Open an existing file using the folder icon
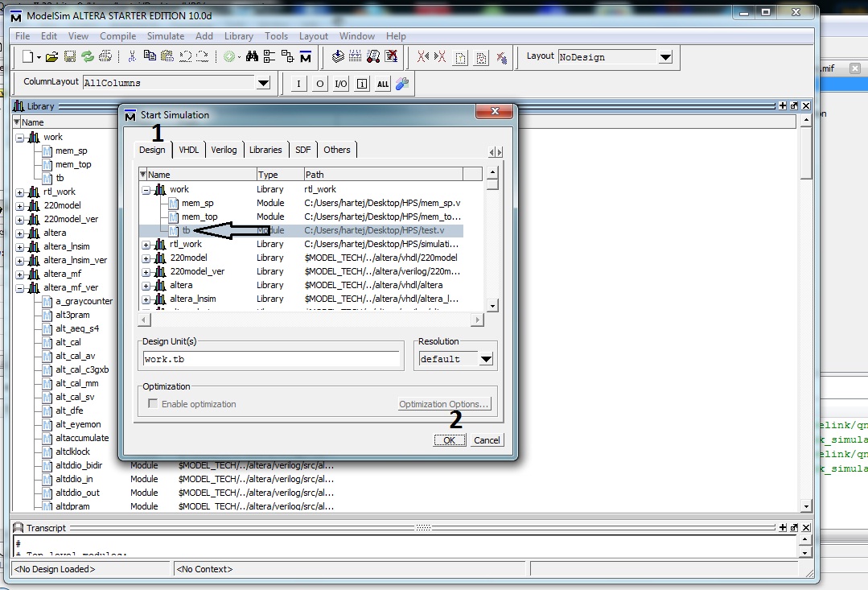 (x=51, y=57)
